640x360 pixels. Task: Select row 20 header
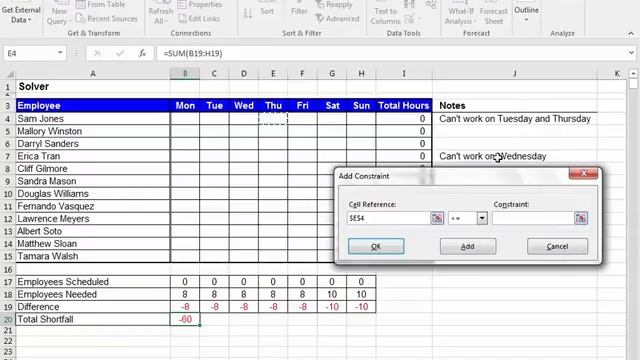[8, 320]
